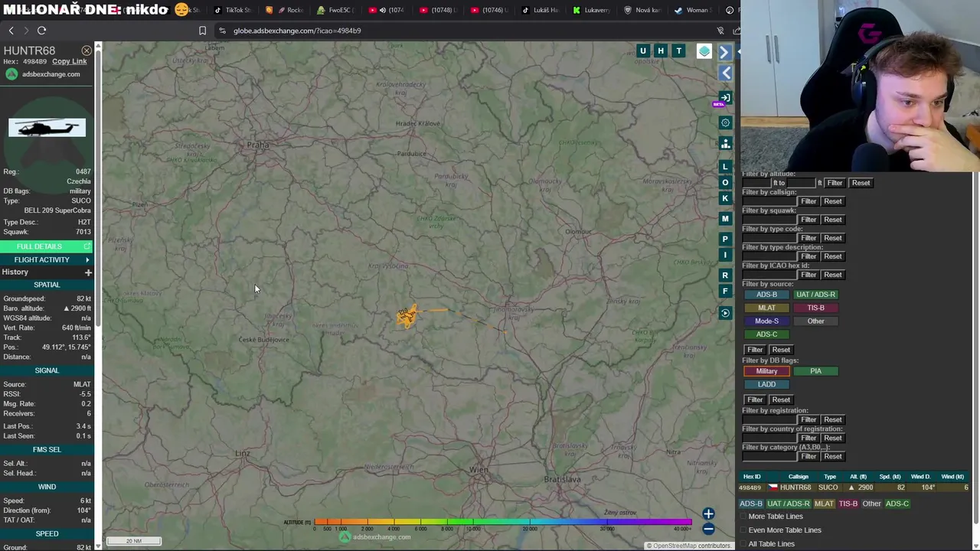
Task: Switch to the Woman Steam browser tab
Action: click(x=693, y=10)
